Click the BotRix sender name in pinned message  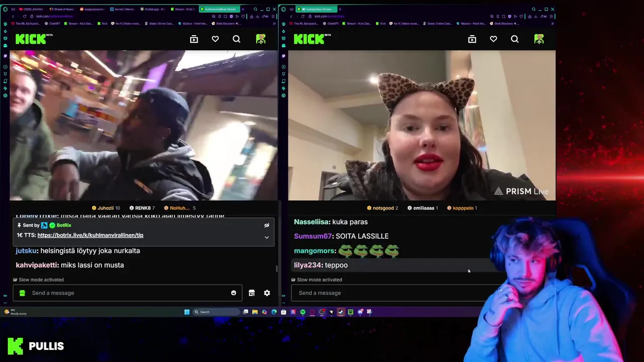[64, 225]
